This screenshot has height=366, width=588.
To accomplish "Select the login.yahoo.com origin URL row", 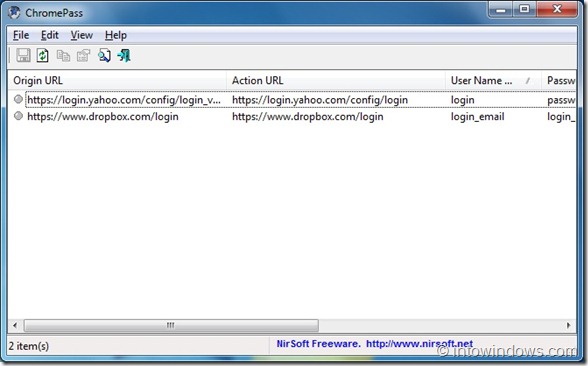I will pyautogui.click(x=124, y=100).
